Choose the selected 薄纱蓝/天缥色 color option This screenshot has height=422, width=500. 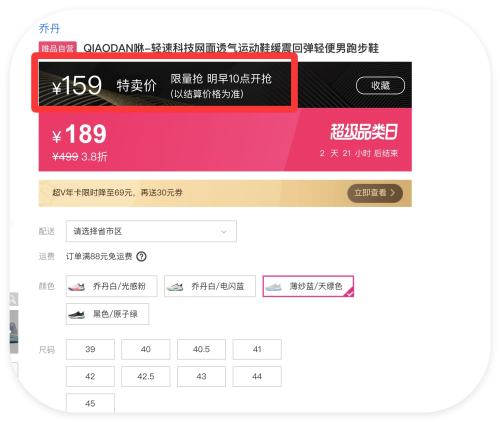tap(308, 286)
